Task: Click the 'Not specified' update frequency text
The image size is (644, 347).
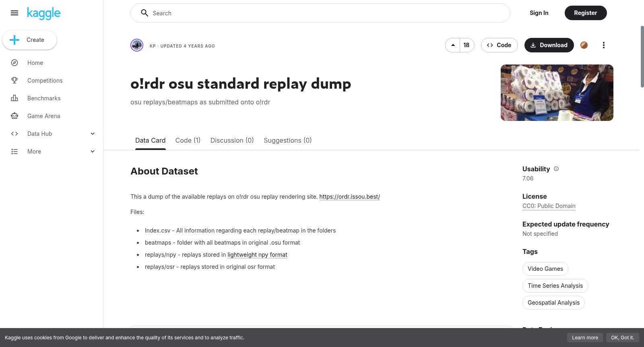Action: point(540,234)
